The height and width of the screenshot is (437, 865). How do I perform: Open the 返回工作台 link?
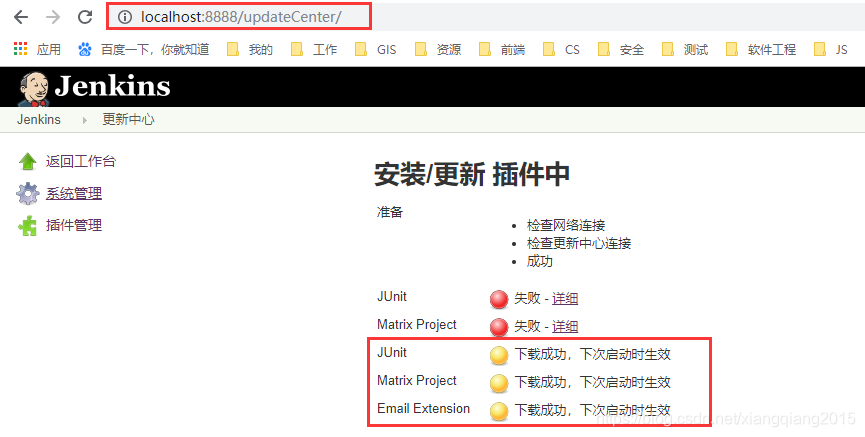81,161
